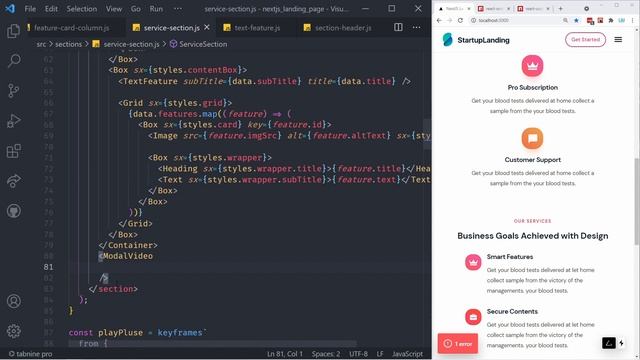Open Go to Line via Ln 81, Col 1

[285, 354]
